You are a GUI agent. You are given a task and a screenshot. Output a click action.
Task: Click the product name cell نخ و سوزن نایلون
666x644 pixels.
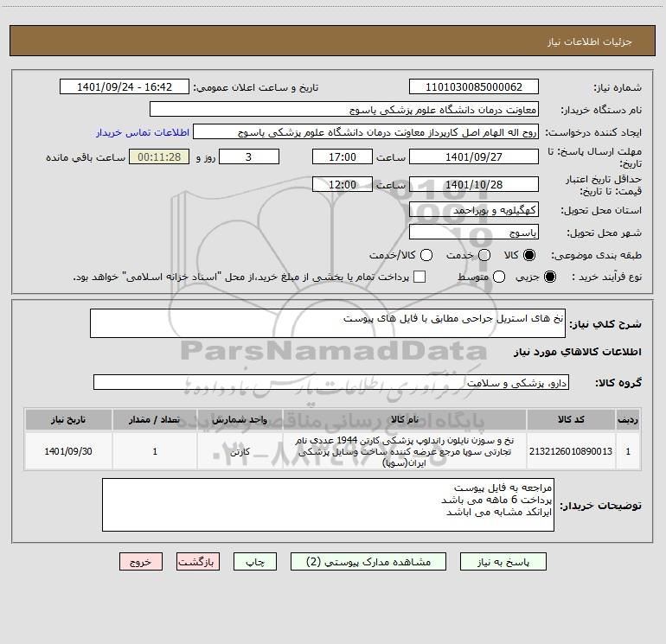pos(405,451)
